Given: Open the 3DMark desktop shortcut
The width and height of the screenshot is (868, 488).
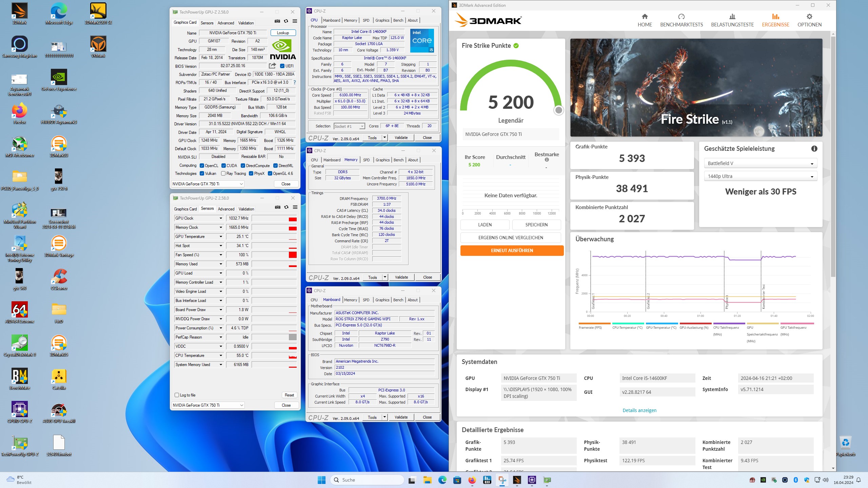Looking at the screenshot, I should click(x=19, y=14).
